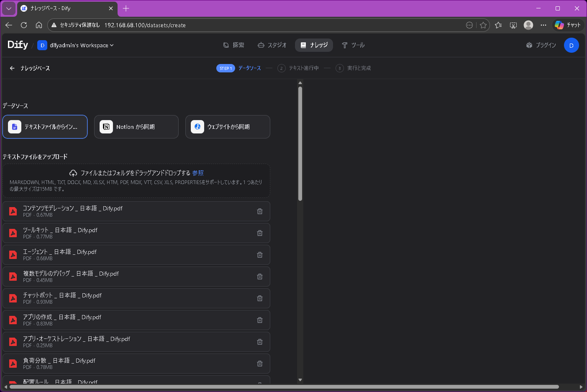This screenshot has width=587, height=392.
Task: Select テキストファイルからインポート data source
Action: pos(45,127)
